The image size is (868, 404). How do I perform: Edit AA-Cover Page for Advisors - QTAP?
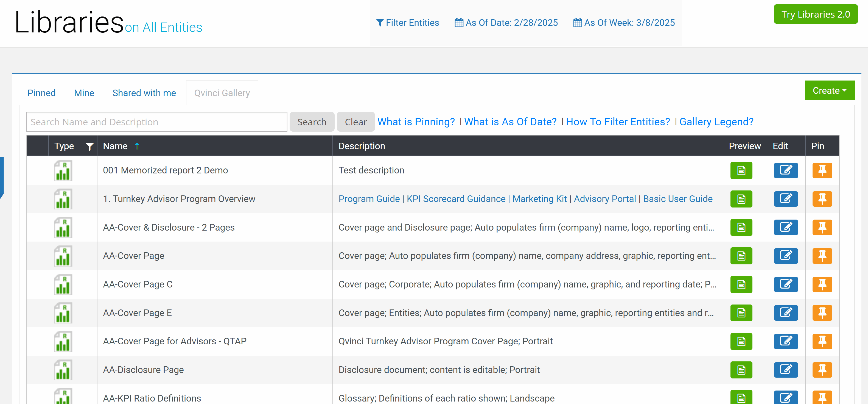point(785,341)
